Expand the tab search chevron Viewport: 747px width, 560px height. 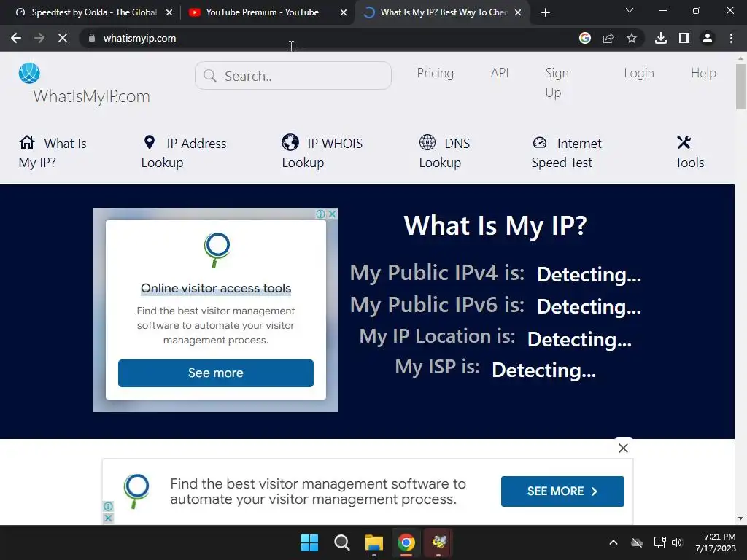coord(630,10)
